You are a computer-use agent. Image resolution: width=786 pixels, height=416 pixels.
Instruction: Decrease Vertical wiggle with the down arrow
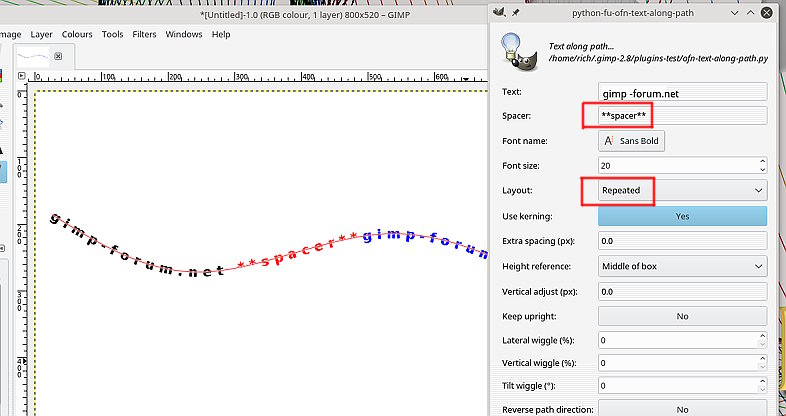pos(762,367)
